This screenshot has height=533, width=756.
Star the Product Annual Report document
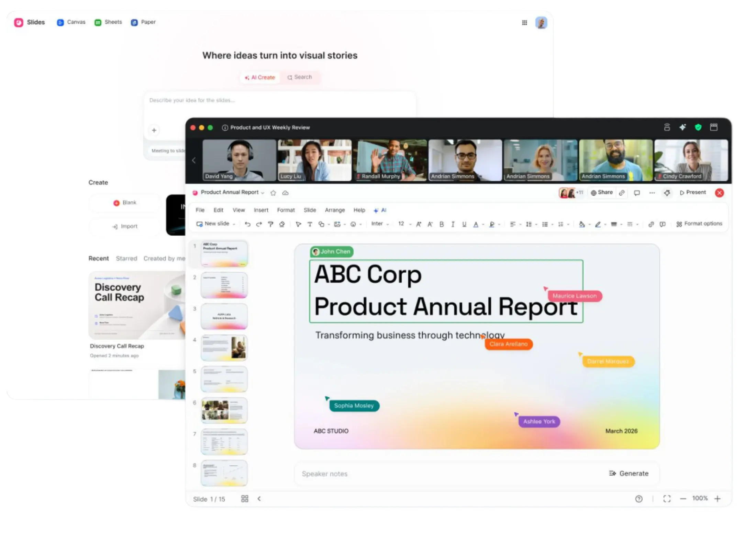[273, 193]
